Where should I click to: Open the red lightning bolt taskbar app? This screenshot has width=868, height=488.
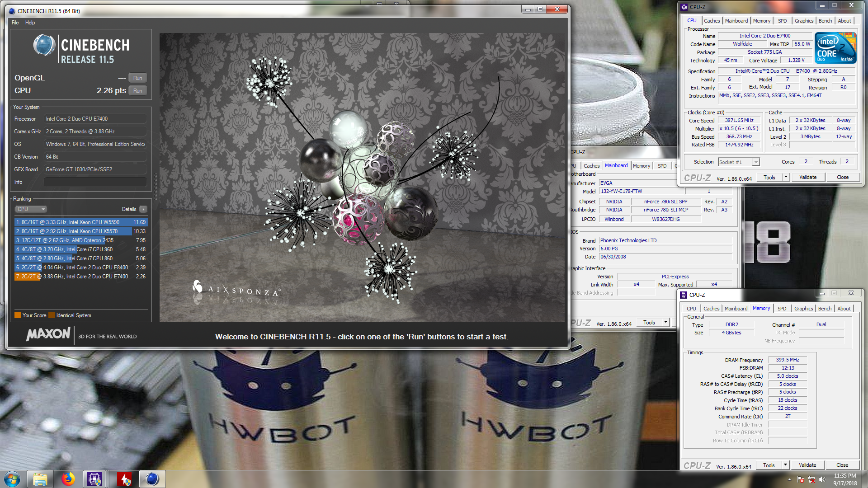click(124, 479)
